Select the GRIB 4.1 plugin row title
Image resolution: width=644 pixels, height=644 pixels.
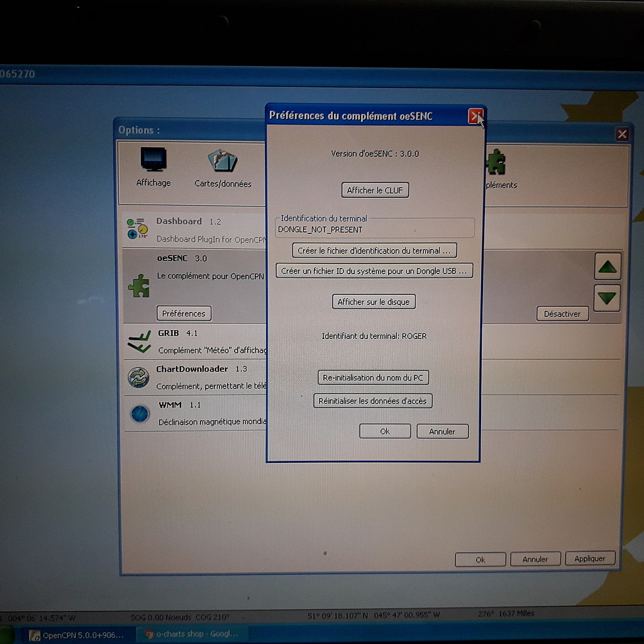point(177,333)
